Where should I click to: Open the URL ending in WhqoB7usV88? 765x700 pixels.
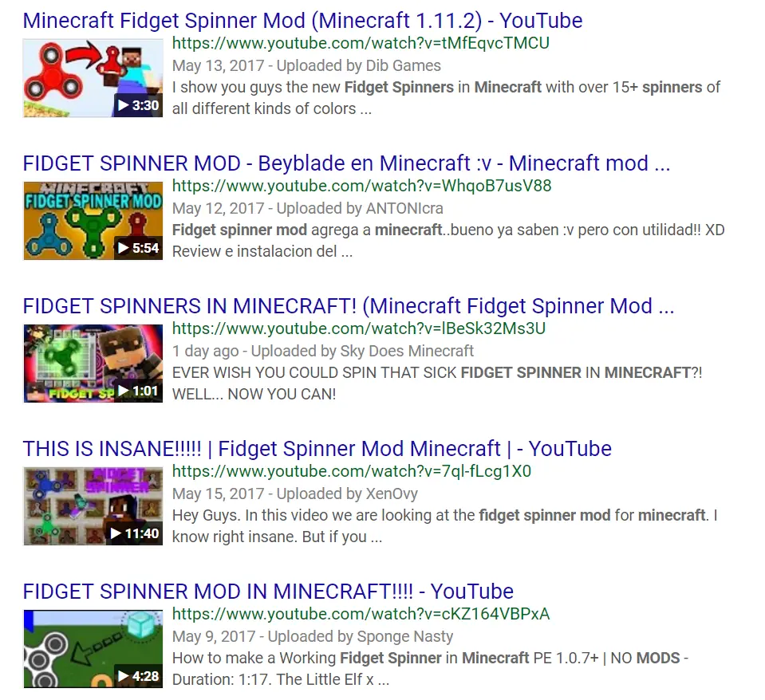(361, 187)
